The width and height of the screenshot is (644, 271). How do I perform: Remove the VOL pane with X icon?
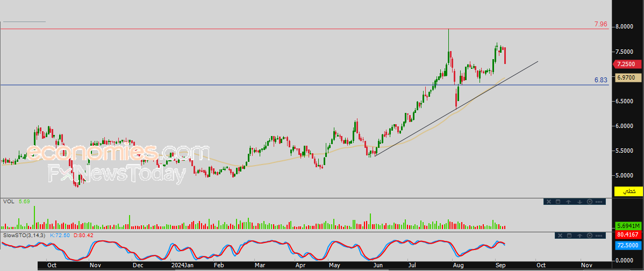click(x=549, y=202)
